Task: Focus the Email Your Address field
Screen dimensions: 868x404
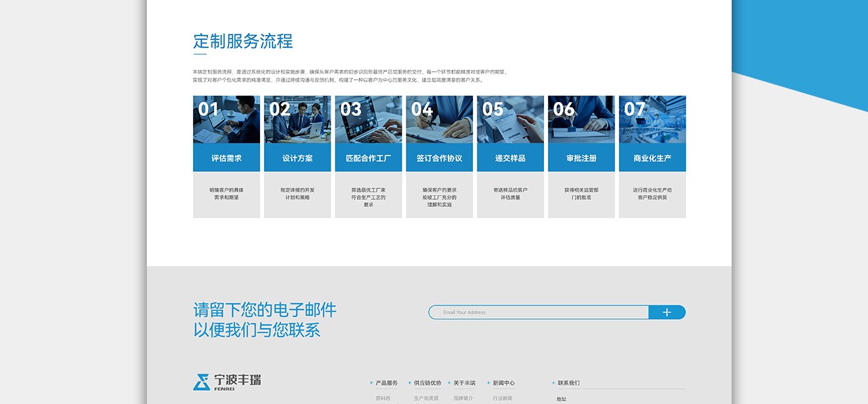Action: pos(539,312)
